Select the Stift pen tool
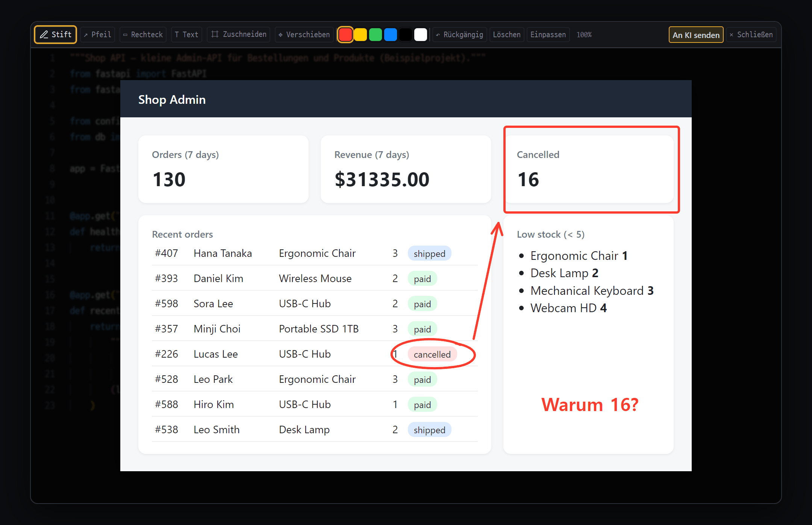Viewport: 812px width, 525px height. point(56,35)
